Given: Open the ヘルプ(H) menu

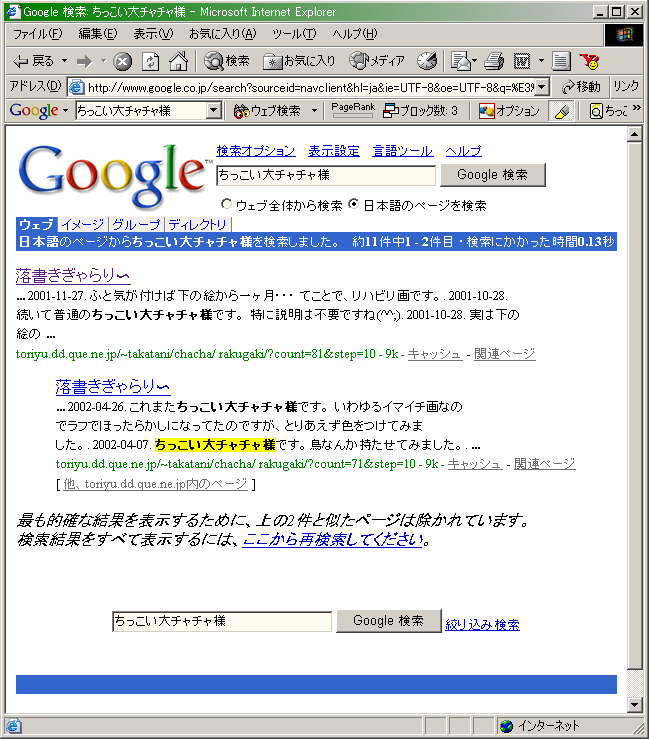Looking at the screenshot, I should 354,34.
